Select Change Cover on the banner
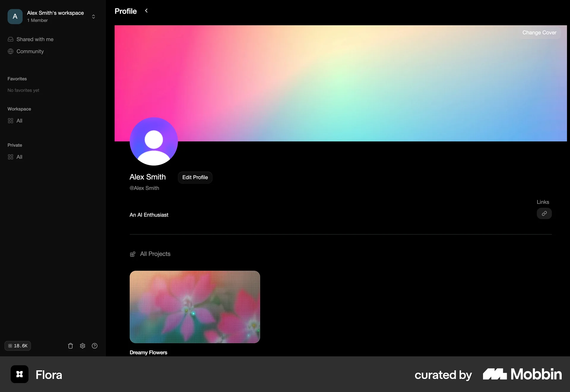This screenshot has width=570, height=392. [x=539, y=32]
